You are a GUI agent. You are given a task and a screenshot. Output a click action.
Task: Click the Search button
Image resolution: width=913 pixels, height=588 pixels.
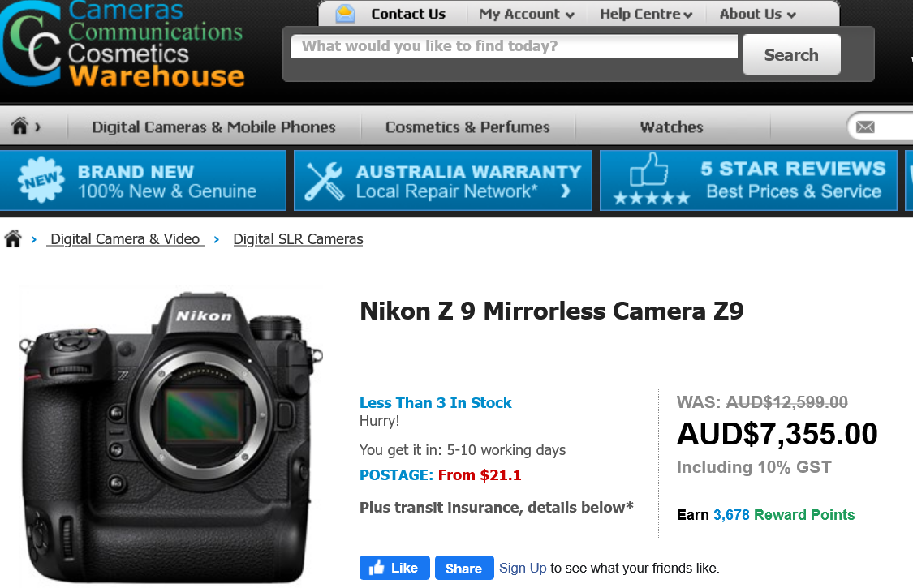pos(791,54)
